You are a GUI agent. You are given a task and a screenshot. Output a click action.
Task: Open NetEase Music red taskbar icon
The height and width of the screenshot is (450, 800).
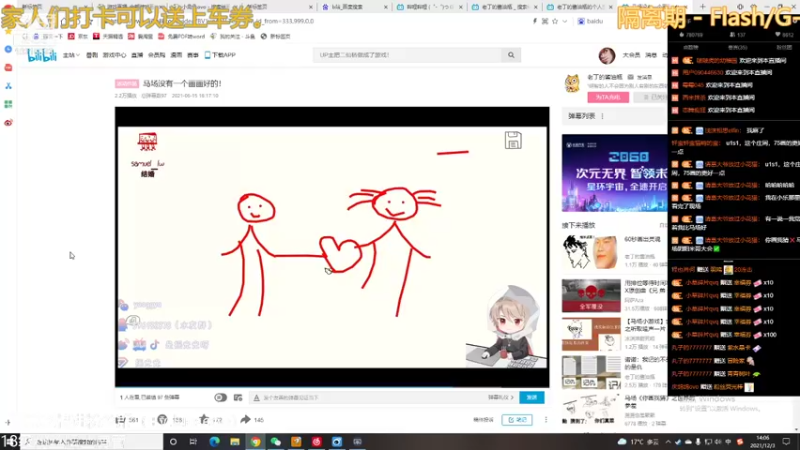[316, 442]
